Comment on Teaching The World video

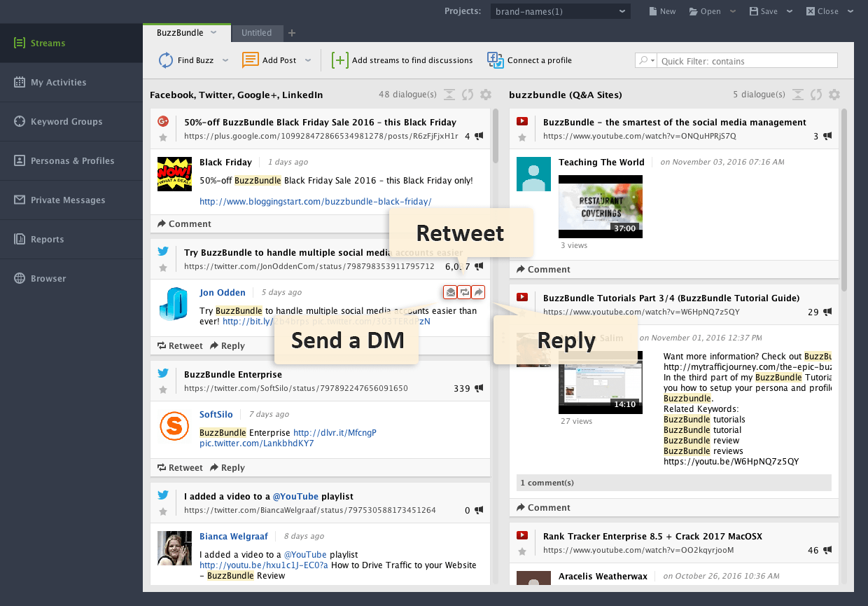pyautogui.click(x=543, y=270)
